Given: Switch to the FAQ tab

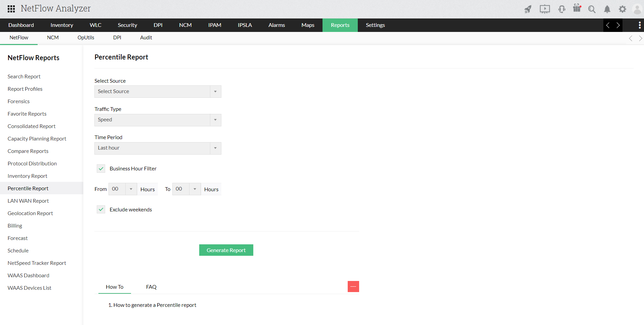Looking at the screenshot, I should click(x=151, y=287).
